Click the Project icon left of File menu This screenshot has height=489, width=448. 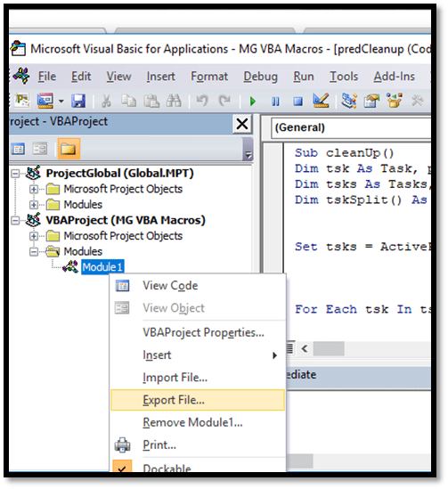coord(21,76)
